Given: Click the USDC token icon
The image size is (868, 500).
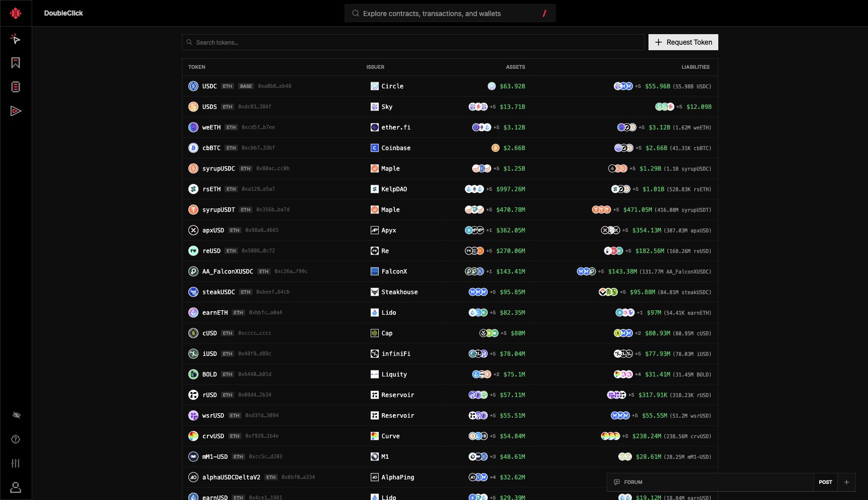Looking at the screenshot, I should [193, 86].
